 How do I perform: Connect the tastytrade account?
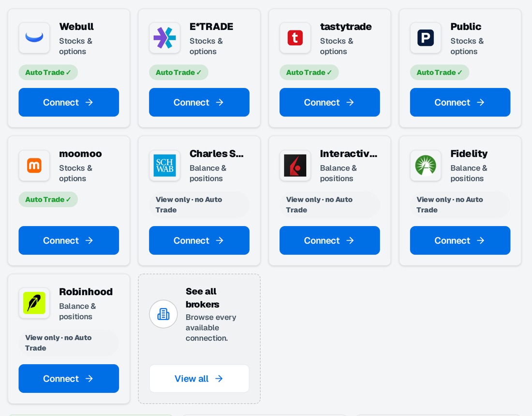(330, 102)
